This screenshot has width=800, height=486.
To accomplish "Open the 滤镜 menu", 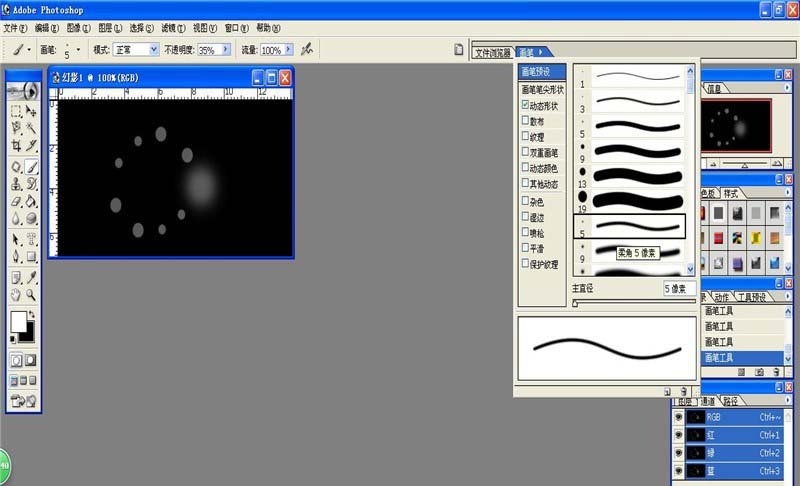I will pyautogui.click(x=173, y=28).
